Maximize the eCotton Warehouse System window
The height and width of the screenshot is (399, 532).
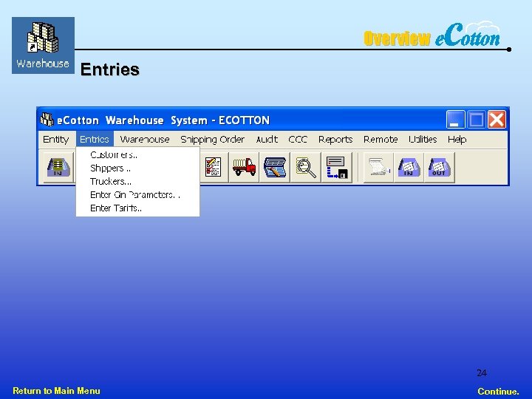[x=477, y=120]
